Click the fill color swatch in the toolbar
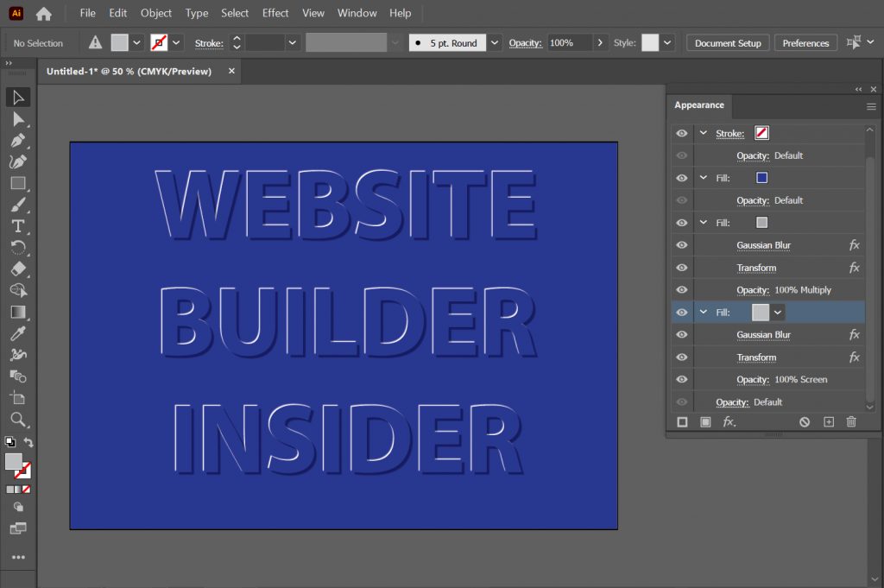The height and width of the screenshot is (588, 884). point(13,462)
